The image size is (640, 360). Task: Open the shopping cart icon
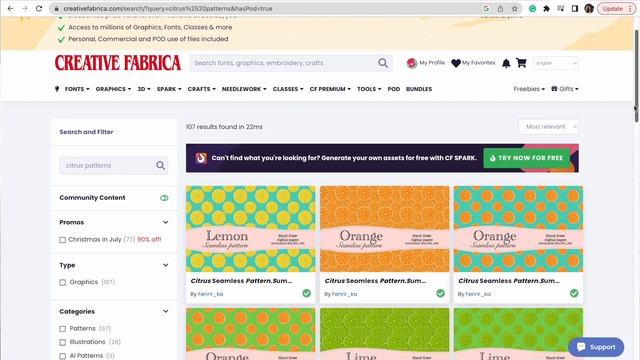pos(521,63)
